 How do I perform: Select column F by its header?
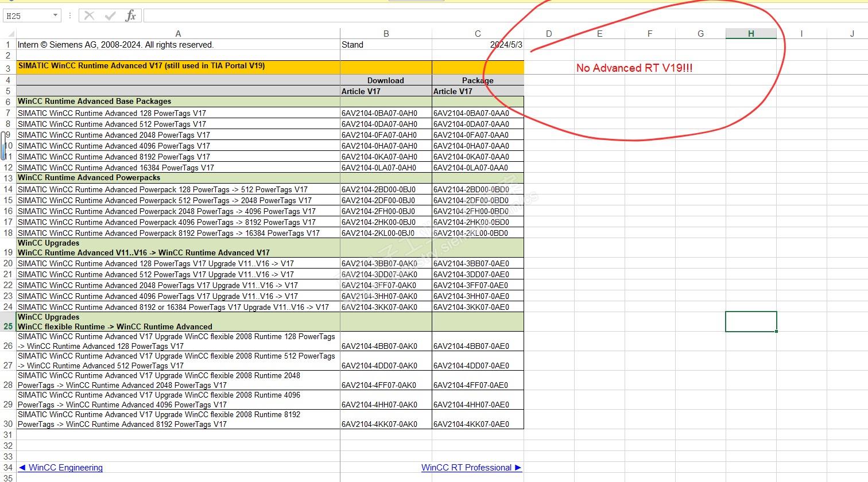pos(650,34)
